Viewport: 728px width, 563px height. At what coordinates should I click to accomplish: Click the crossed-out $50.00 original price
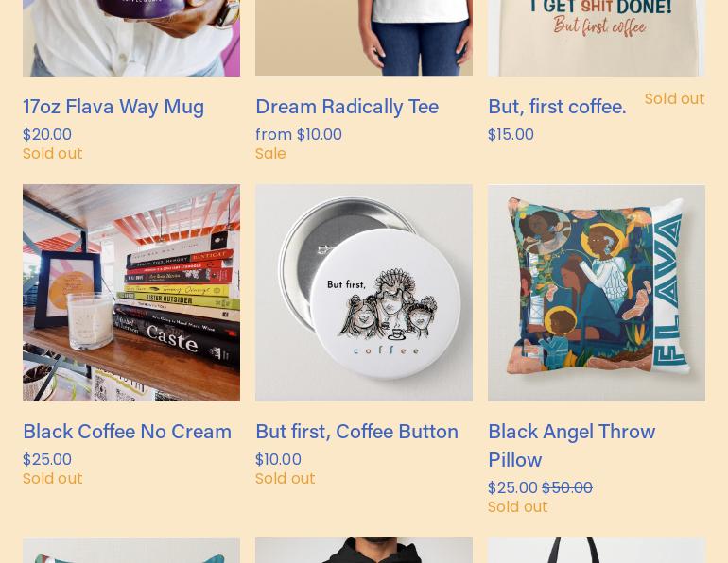point(567,487)
